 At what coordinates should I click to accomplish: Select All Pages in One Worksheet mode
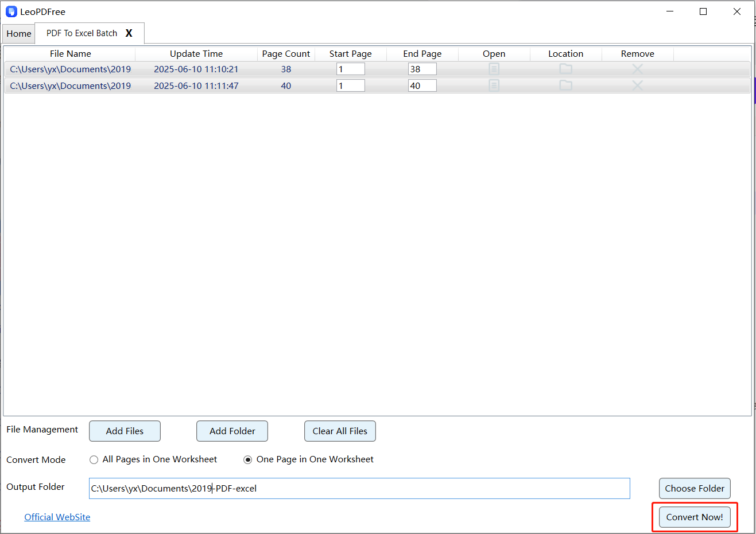click(x=94, y=459)
